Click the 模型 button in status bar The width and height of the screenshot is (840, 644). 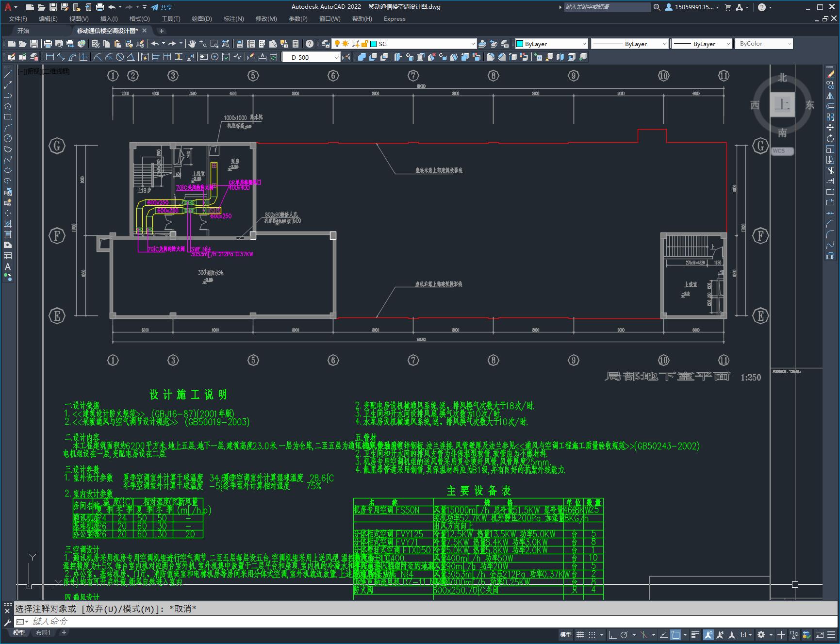click(x=566, y=634)
